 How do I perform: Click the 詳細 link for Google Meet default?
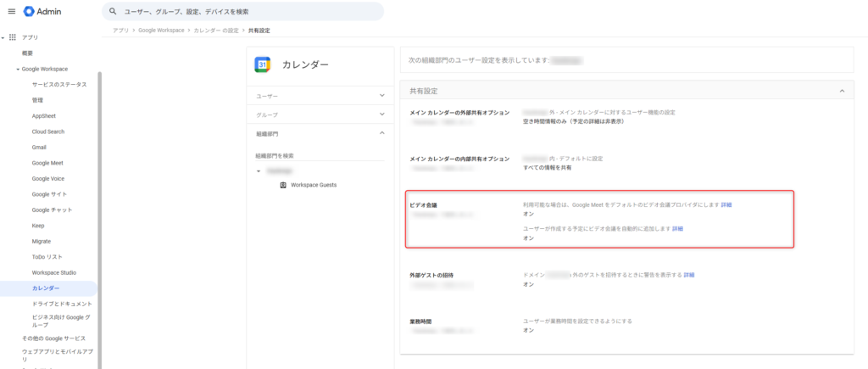pyautogui.click(x=726, y=205)
